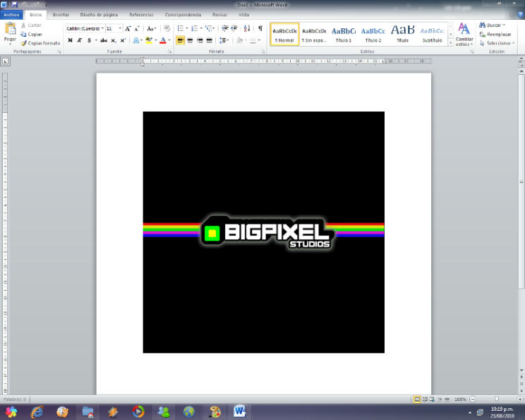The image size is (525, 420).
Task: Toggle italic (K) formatting
Action: (79, 40)
